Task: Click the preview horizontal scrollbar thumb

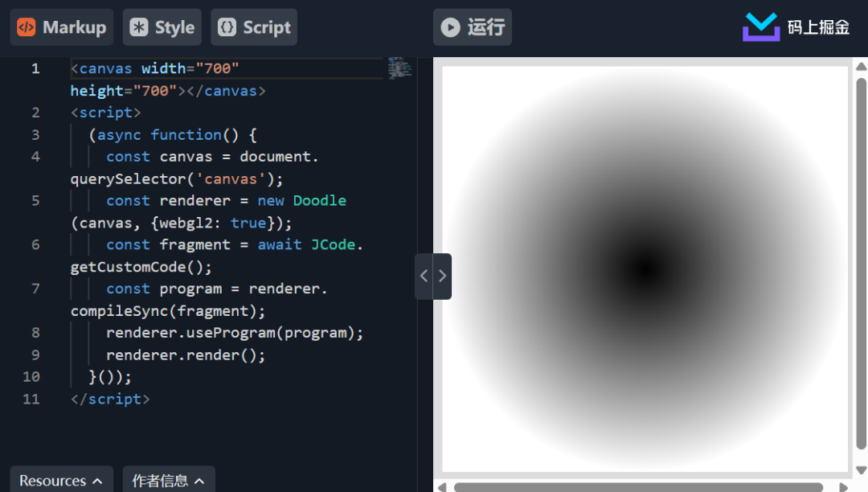Action: (x=638, y=487)
